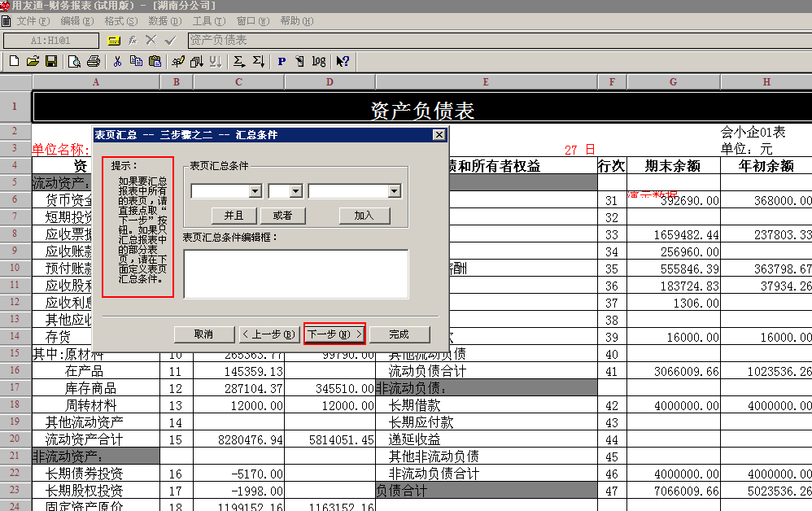Expand the third condition value dropdown
Screen dimensions: 812x511
point(395,191)
